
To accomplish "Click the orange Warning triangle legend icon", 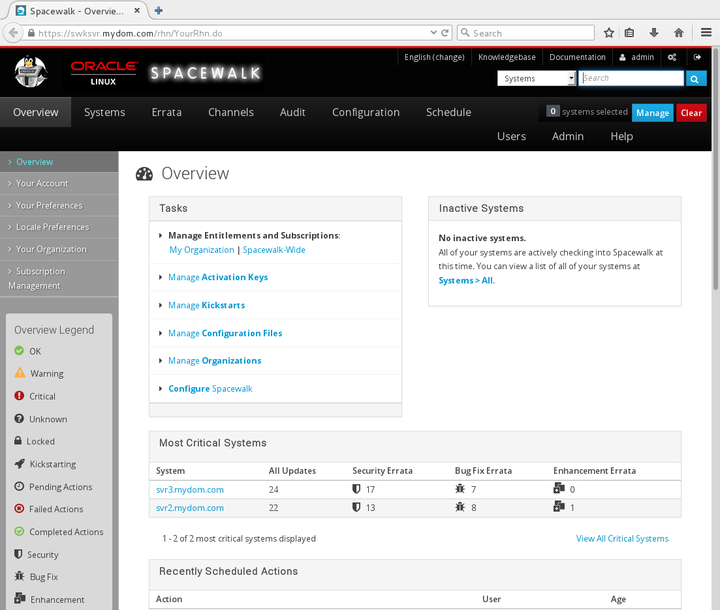I will [20, 373].
